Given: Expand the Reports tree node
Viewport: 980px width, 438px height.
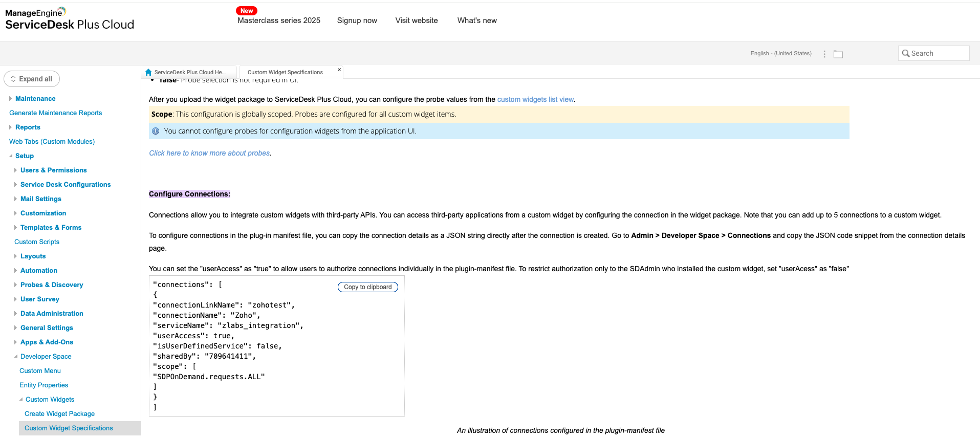Looking at the screenshot, I should pyautogui.click(x=10, y=127).
